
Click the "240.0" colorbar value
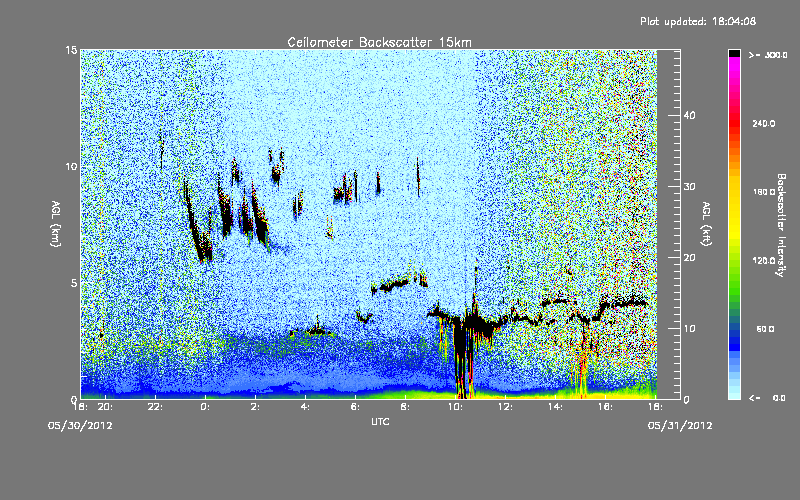point(764,123)
